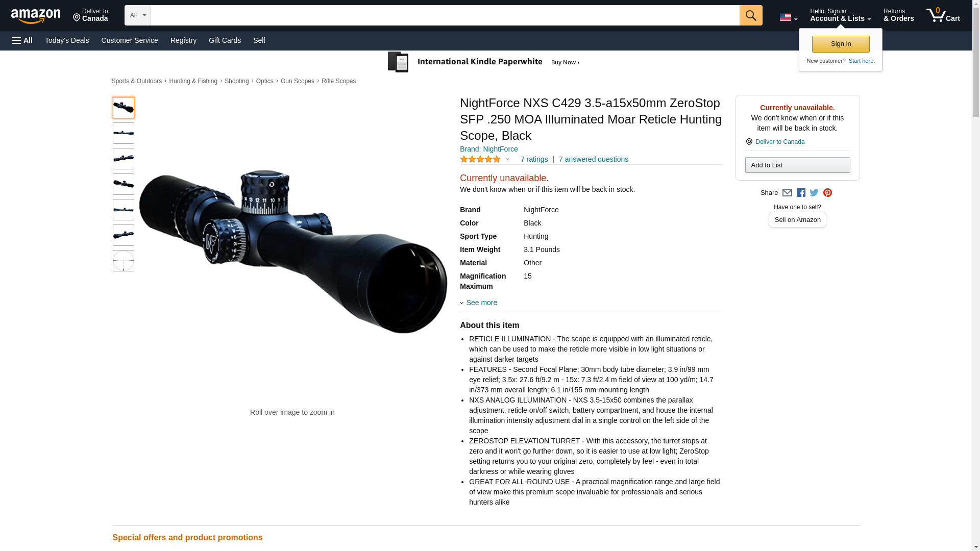Click the yellow Sign in button
Viewport: 980px width, 551px height.
(x=841, y=44)
